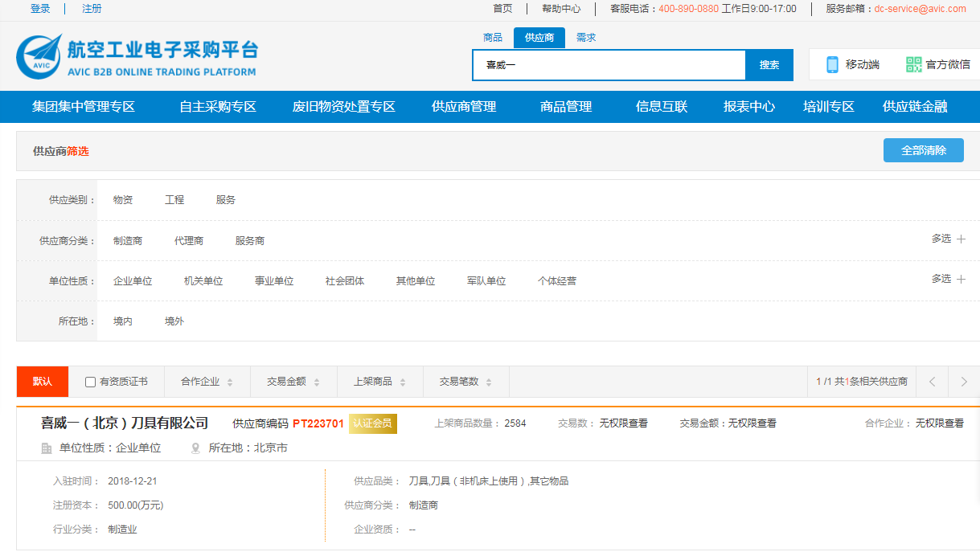Open the 报表中心 menu
The width and height of the screenshot is (980, 552).
pyautogui.click(x=749, y=107)
